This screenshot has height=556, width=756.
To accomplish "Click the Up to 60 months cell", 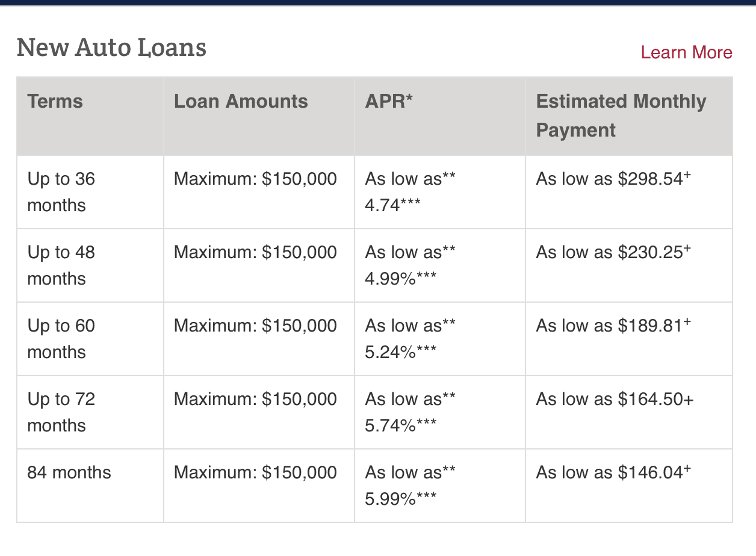I will 90,339.
